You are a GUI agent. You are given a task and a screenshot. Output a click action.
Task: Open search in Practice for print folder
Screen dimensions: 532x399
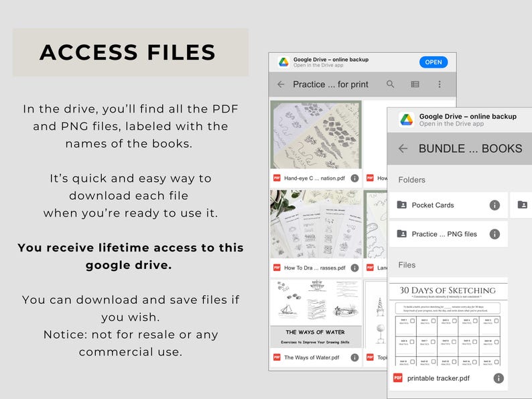[390, 84]
